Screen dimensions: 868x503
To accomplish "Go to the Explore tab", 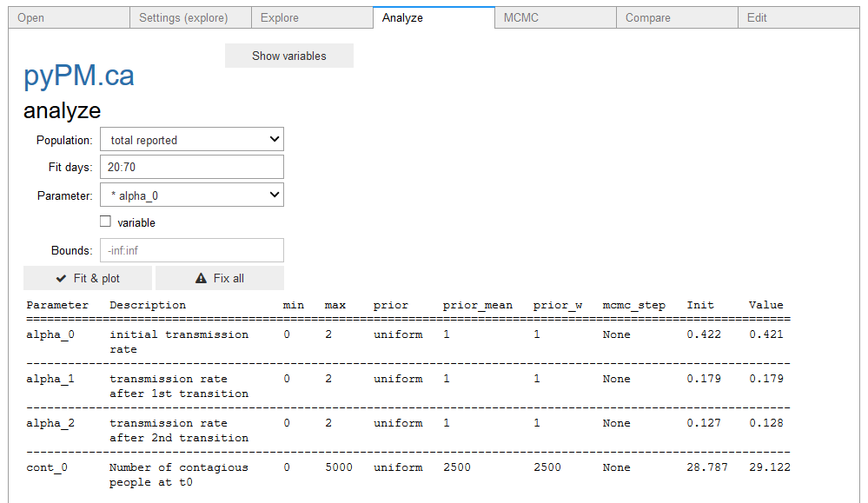I will [x=312, y=17].
